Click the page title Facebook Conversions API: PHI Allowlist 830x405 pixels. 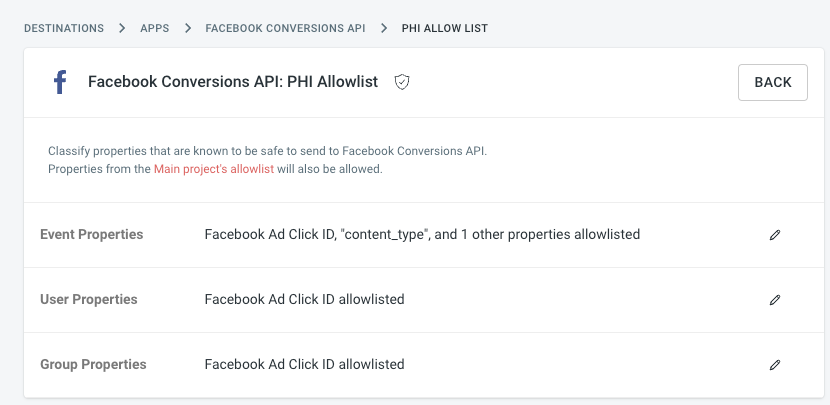click(x=233, y=82)
